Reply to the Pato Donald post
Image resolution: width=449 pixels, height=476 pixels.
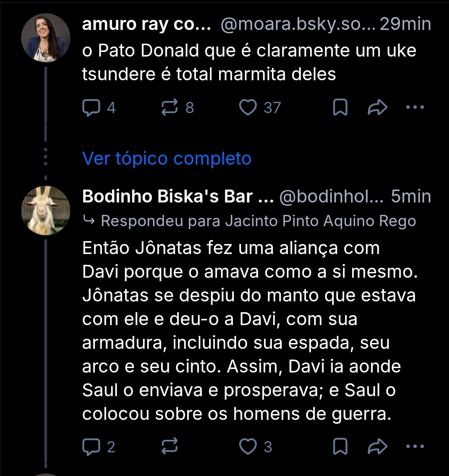[90, 108]
